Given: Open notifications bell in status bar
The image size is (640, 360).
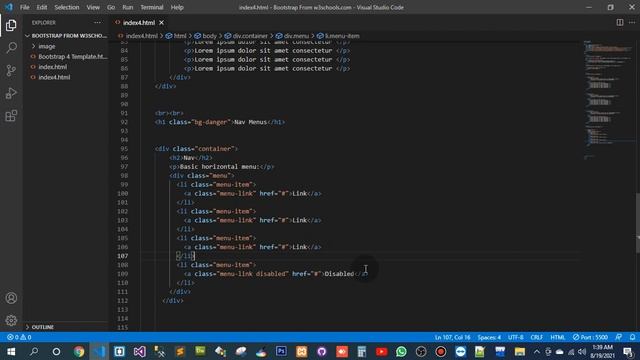Looking at the screenshot, I should pyautogui.click(x=632, y=337).
